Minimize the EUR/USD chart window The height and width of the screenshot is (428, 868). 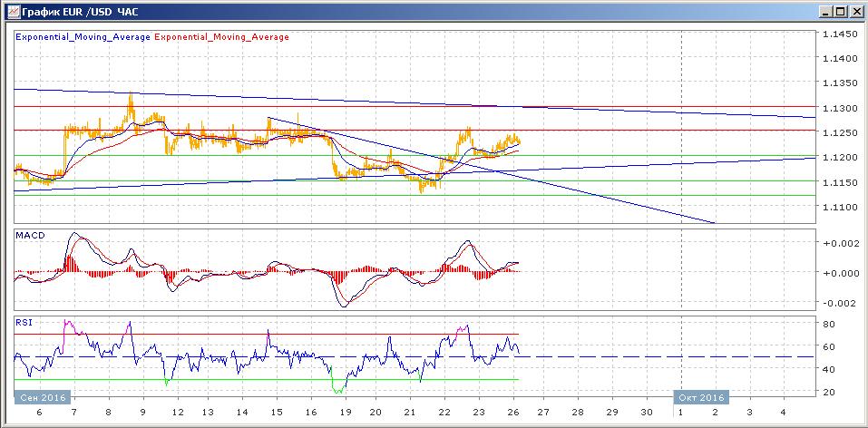coord(824,11)
